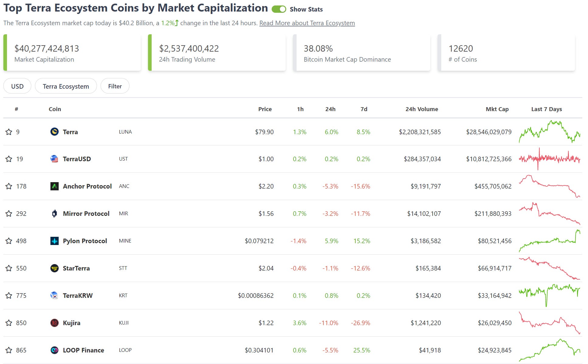The height and width of the screenshot is (364, 588).
Task: Click the Pylon Protocol logo icon
Action: point(54,241)
